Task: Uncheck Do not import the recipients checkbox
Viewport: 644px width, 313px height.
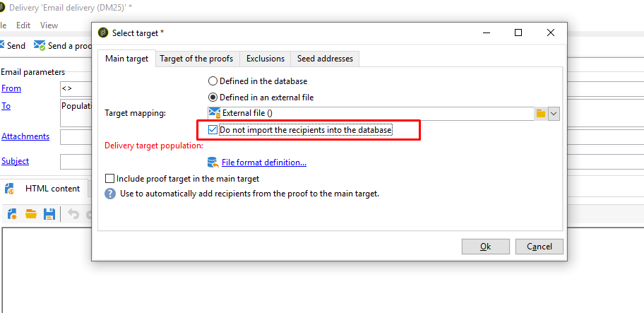Action: pyautogui.click(x=213, y=130)
